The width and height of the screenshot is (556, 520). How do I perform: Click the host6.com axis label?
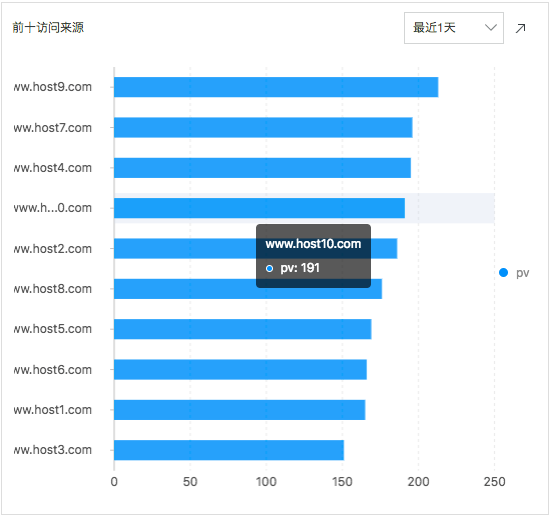(53, 370)
